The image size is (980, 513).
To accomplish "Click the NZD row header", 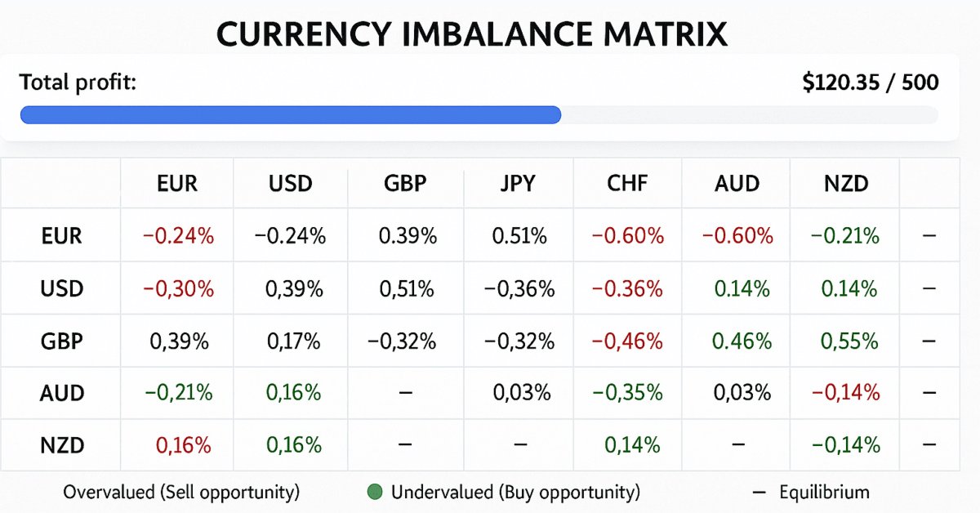I will point(62,445).
